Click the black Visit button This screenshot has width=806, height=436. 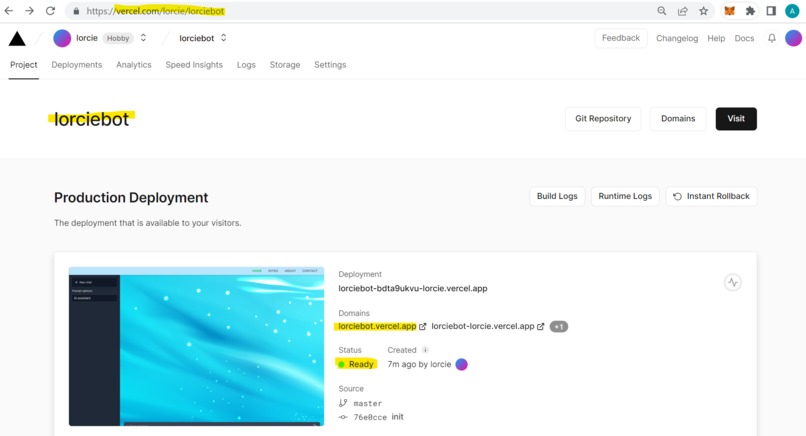[736, 119]
